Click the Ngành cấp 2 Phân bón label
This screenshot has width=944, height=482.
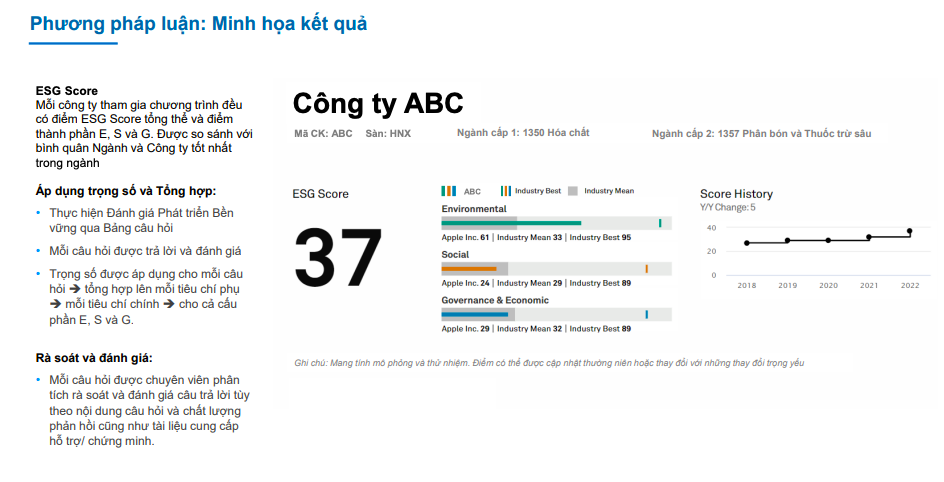click(x=762, y=134)
